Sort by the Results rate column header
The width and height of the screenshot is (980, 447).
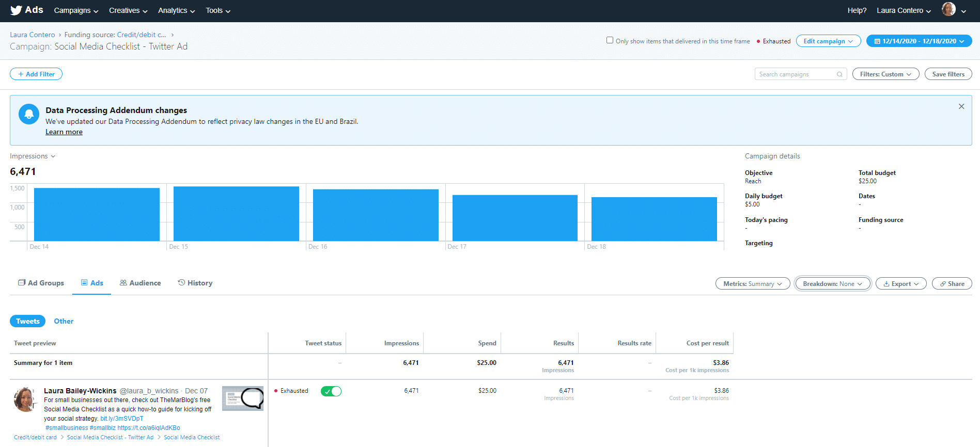pyautogui.click(x=634, y=343)
